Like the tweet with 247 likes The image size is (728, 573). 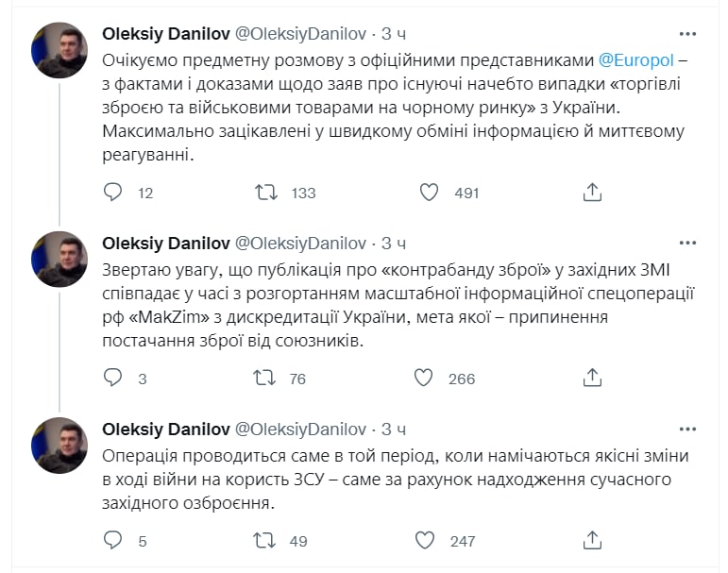tap(424, 541)
